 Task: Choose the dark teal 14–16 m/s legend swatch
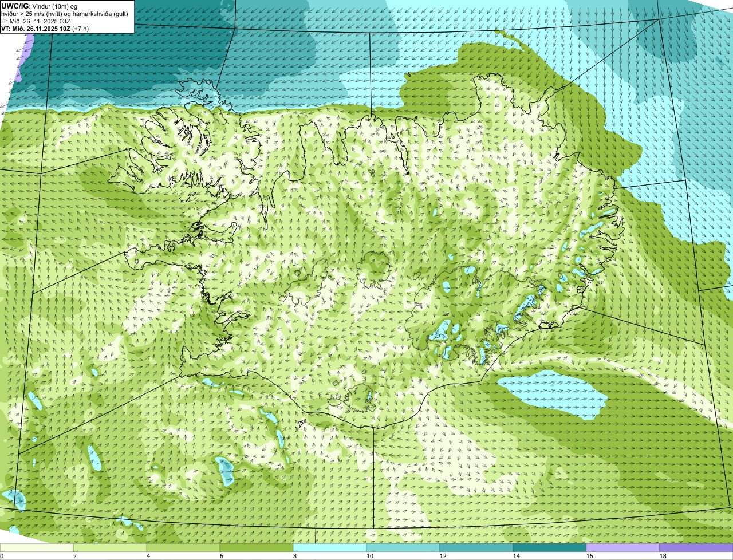[550, 547]
